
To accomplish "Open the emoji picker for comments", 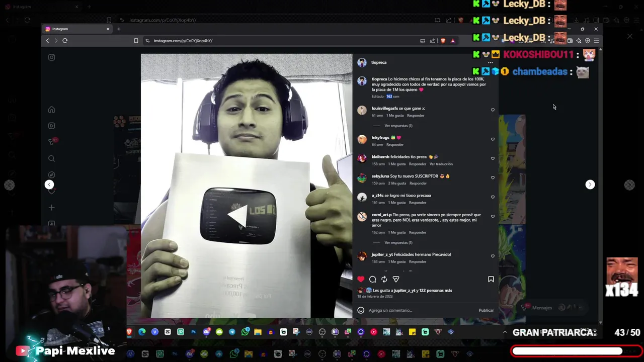I will (361, 310).
